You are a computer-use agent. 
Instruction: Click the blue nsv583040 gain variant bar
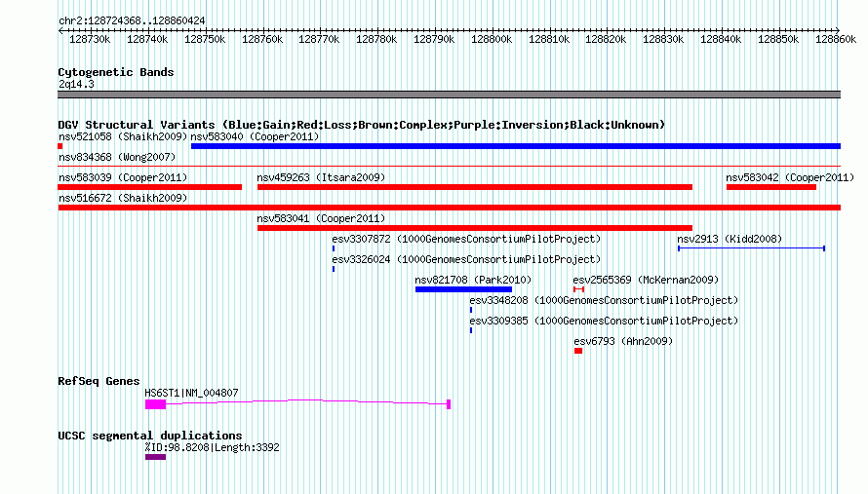click(x=516, y=146)
